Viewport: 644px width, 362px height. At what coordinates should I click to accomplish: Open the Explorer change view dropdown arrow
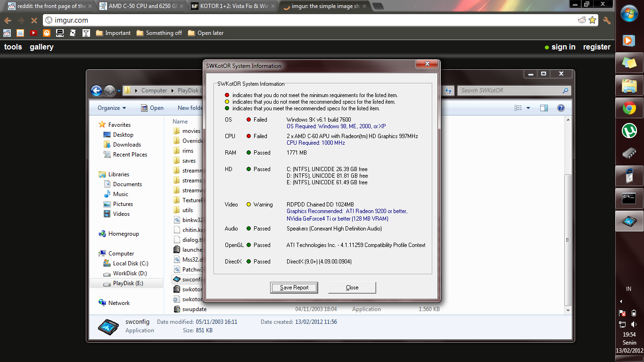click(528, 108)
